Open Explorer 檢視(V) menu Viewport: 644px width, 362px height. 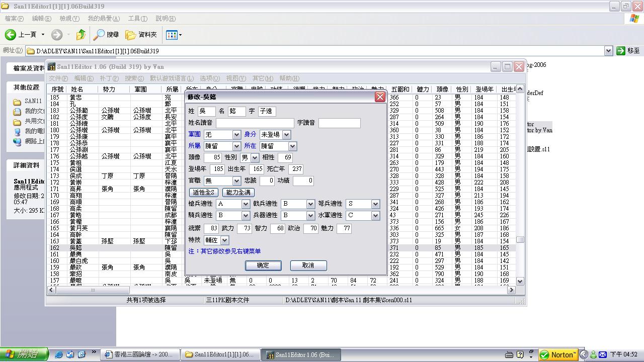point(69,19)
